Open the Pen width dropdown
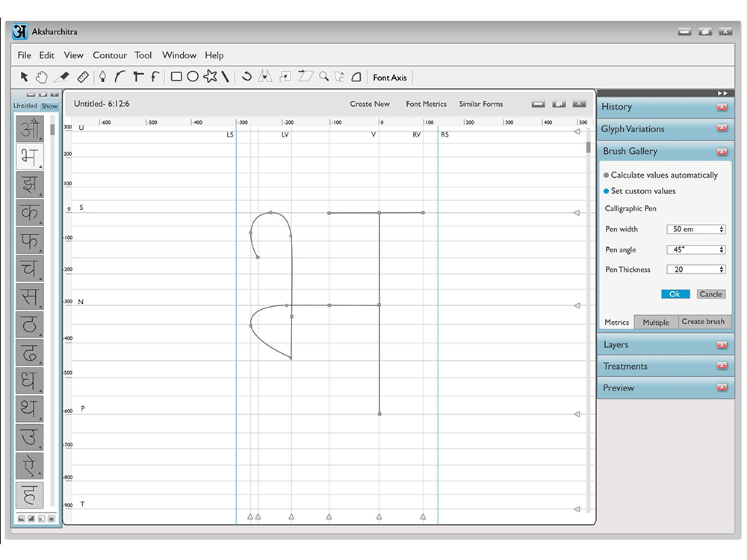 696,229
